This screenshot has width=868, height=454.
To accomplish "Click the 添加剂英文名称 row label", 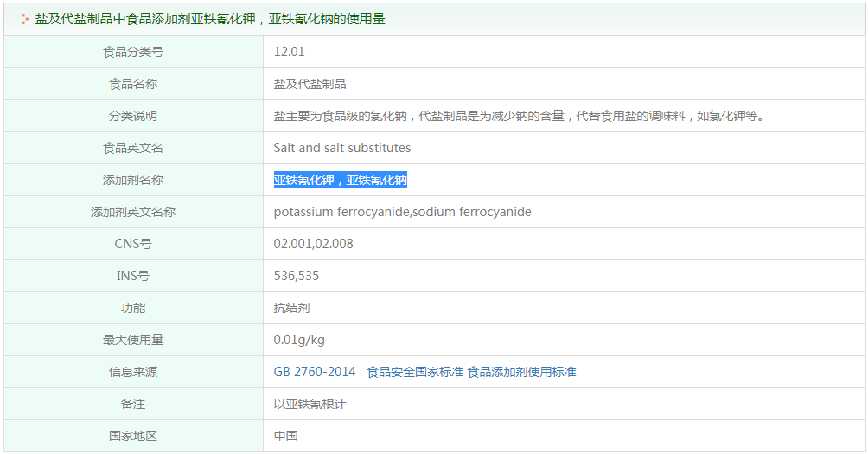I will (133, 212).
